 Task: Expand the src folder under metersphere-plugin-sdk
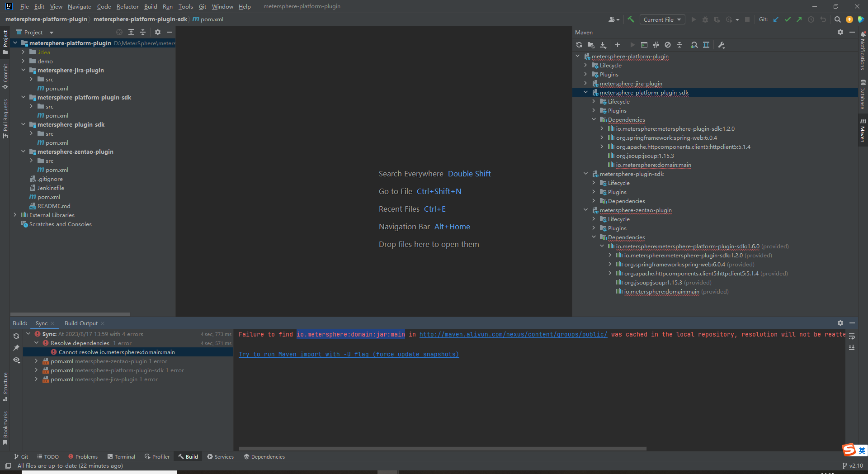(x=31, y=133)
